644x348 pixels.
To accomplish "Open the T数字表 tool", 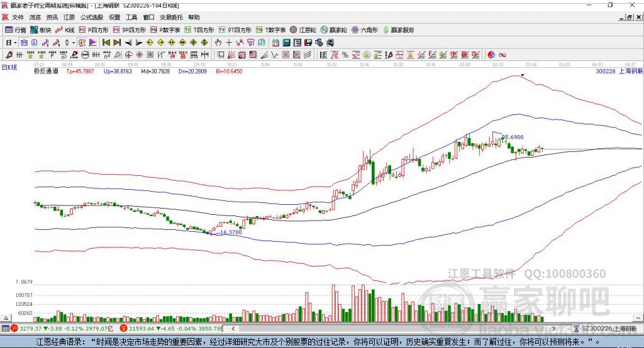I will click(x=270, y=30).
